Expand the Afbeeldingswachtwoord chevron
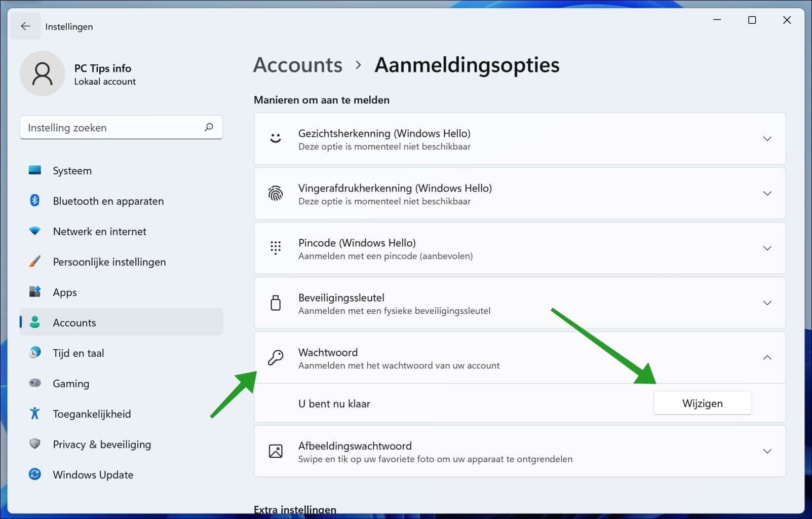The width and height of the screenshot is (812, 519). point(767,451)
